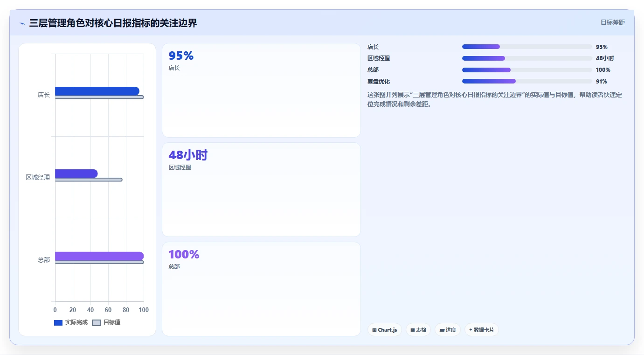Click the x-axis tick label 40
644x355 pixels.
pos(90,310)
